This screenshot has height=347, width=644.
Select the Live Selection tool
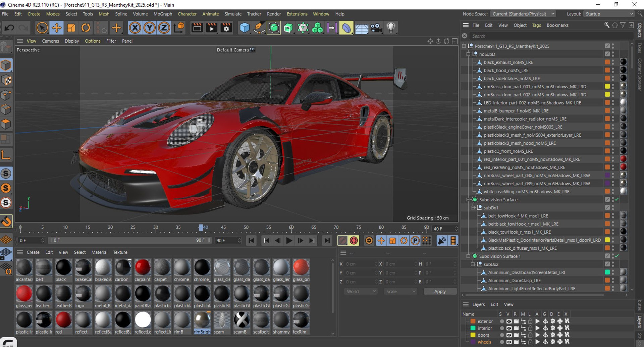42,28
